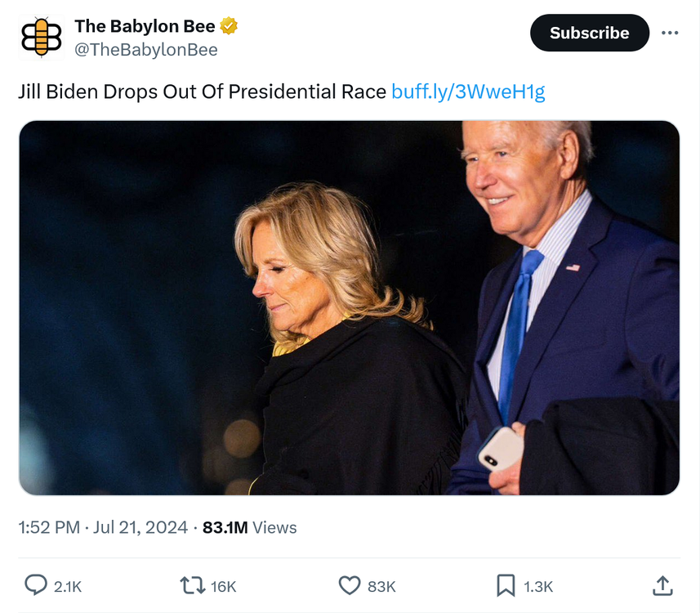Open the buff.ly article link

coord(468,92)
